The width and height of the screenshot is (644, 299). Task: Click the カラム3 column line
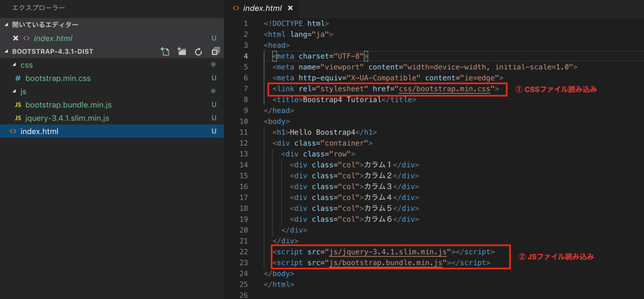click(x=354, y=186)
